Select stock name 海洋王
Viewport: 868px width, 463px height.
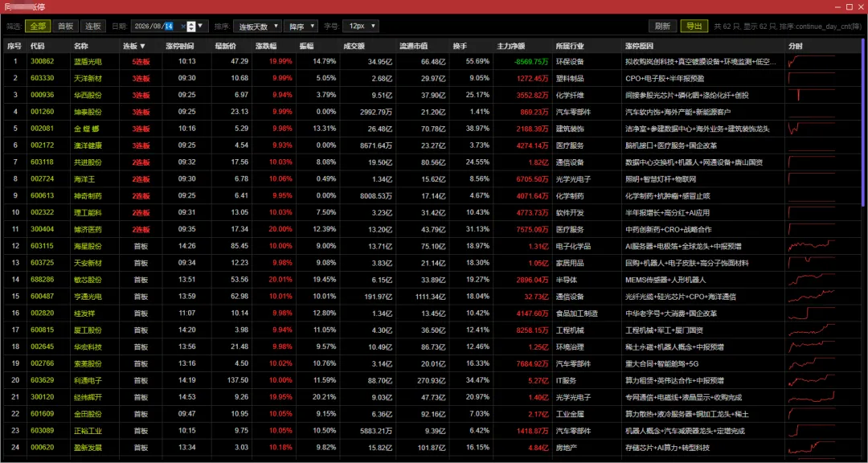click(x=84, y=179)
